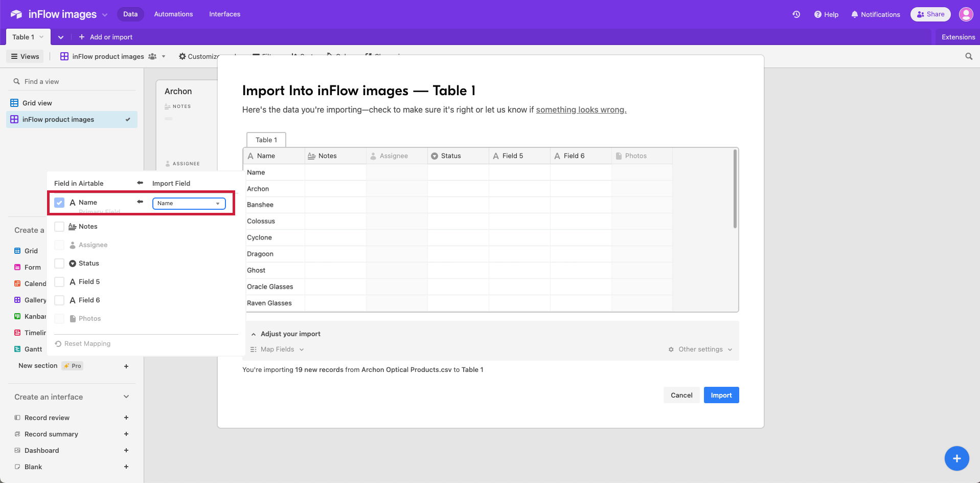Select the Table 1 tab in the preview

pyautogui.click(x=266, y=139)
